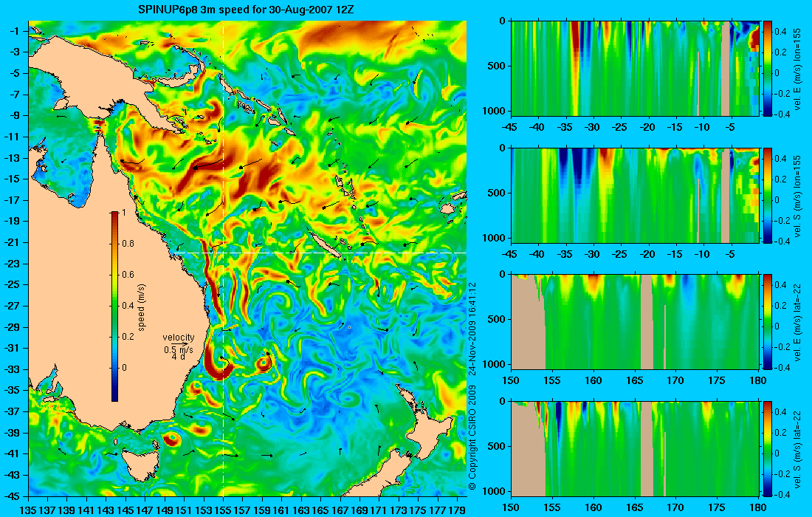Click the '4 d' legend text
The height and width of the screenshot is (517, 812).
pyautogui.click(x=178, y=357)
